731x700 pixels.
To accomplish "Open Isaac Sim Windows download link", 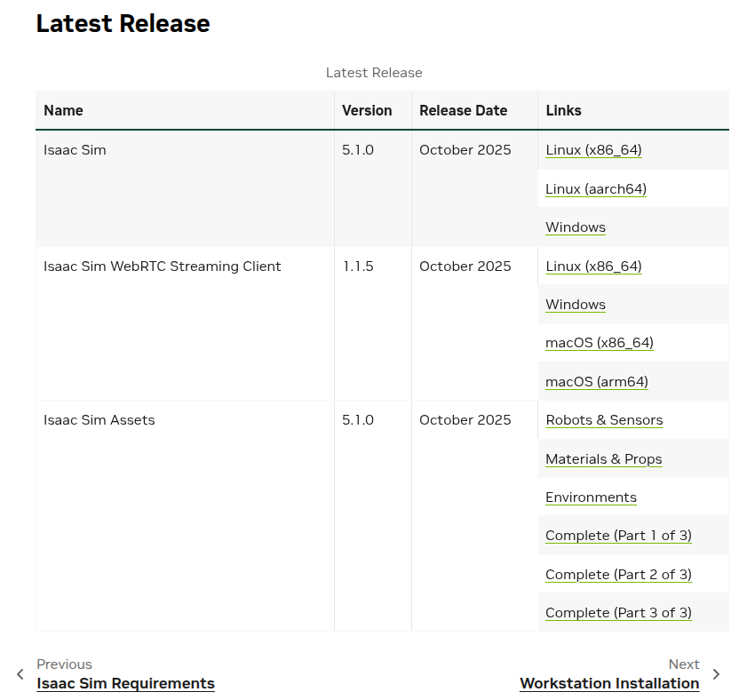I will [576, 227].
